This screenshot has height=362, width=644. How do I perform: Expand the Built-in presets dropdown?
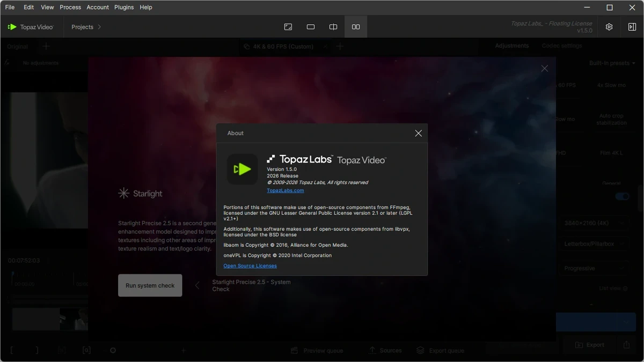pyautogui.click(x=612, y=63)
